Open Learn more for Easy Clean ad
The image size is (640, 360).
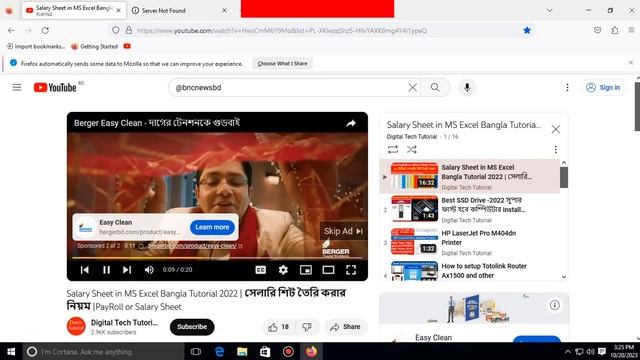tap(212, 227)
